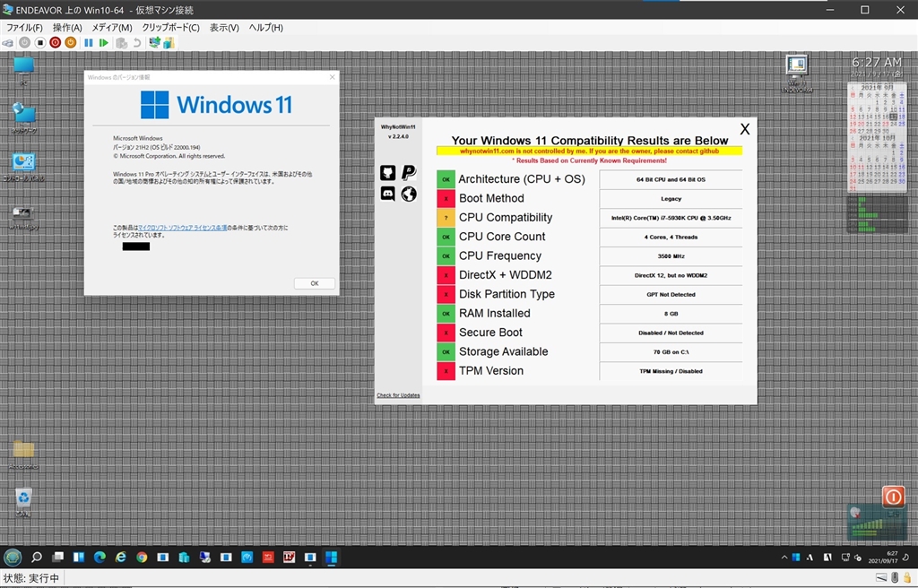Click the padlock icon in status bar

tap(907, 578)
